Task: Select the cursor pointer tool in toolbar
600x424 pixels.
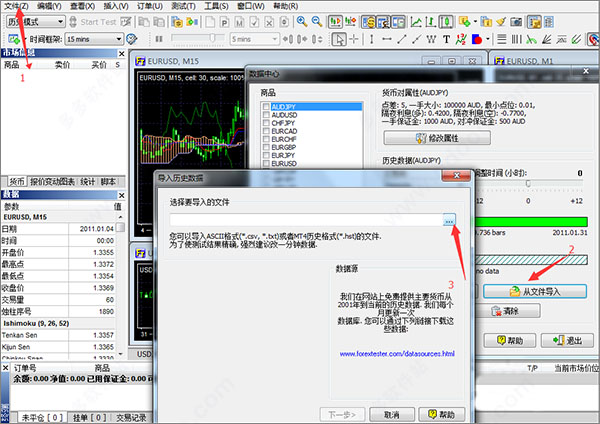Action: (x=340, y=38)
